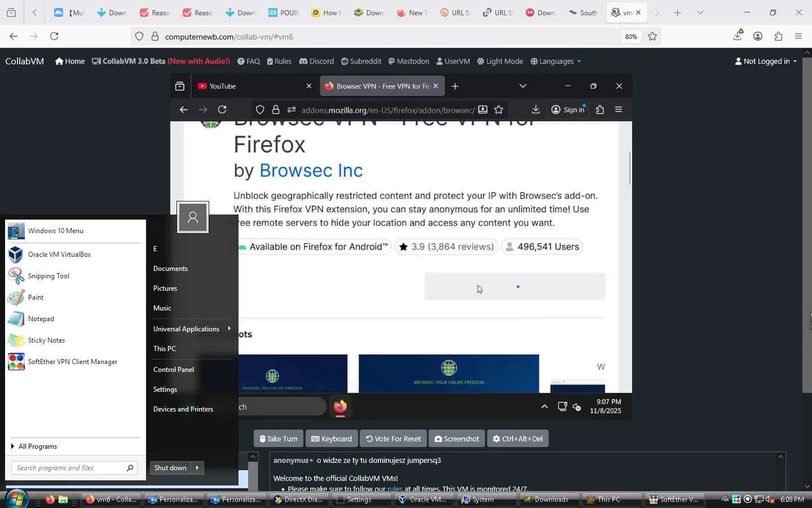Bookmark the computernewb page with the star
812x508 pixels.
coord(652,37)
